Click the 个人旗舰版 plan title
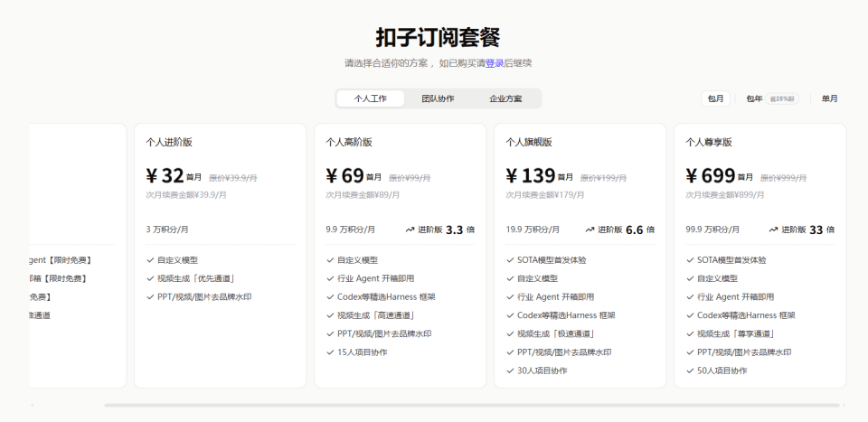This screenshot has height=422, width=868. 529,142
